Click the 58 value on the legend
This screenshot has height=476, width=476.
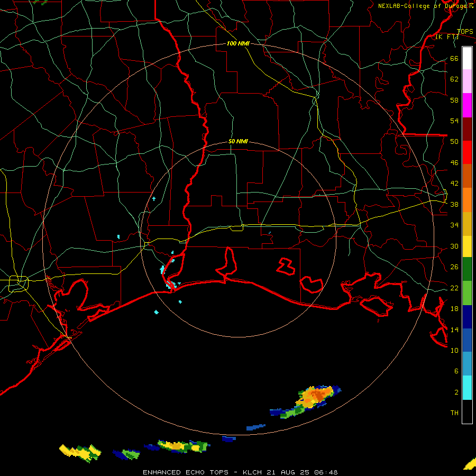[454, 100]
